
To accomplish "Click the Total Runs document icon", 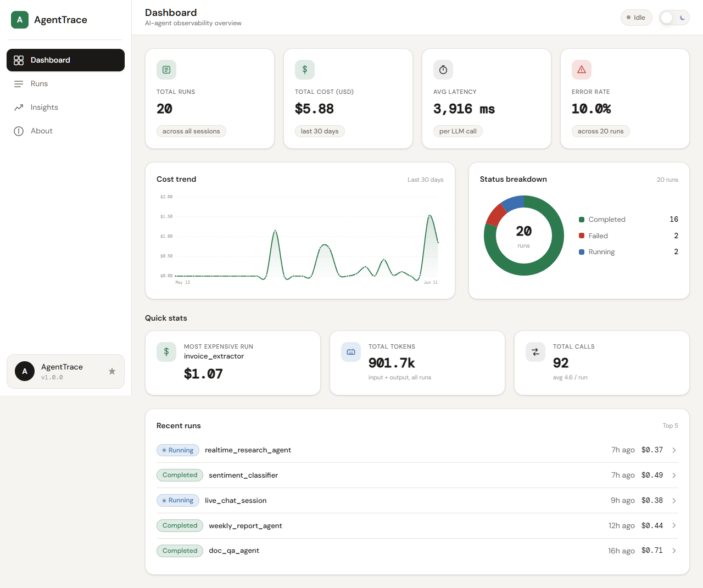I will coord(166,70).
